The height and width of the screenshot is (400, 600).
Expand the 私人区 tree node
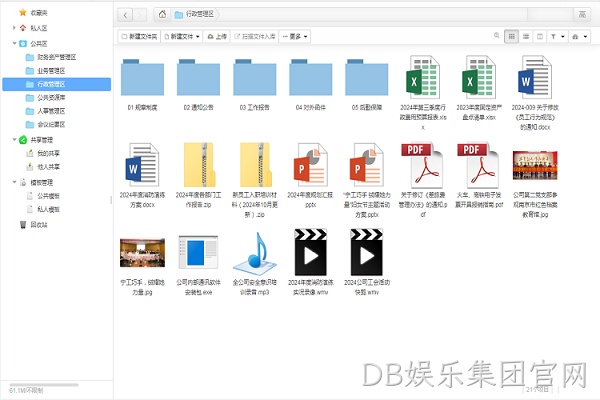pyautogui.click(x=14, y=28)
